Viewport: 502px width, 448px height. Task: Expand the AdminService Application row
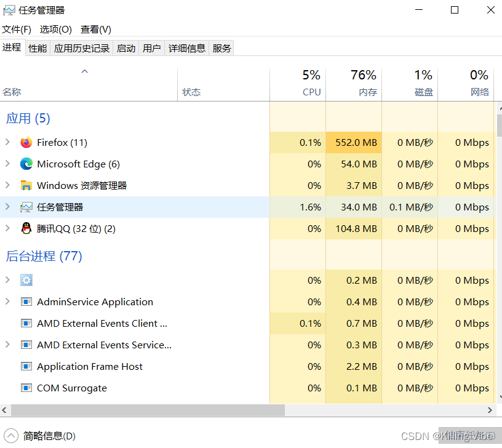tap(7, 302)
